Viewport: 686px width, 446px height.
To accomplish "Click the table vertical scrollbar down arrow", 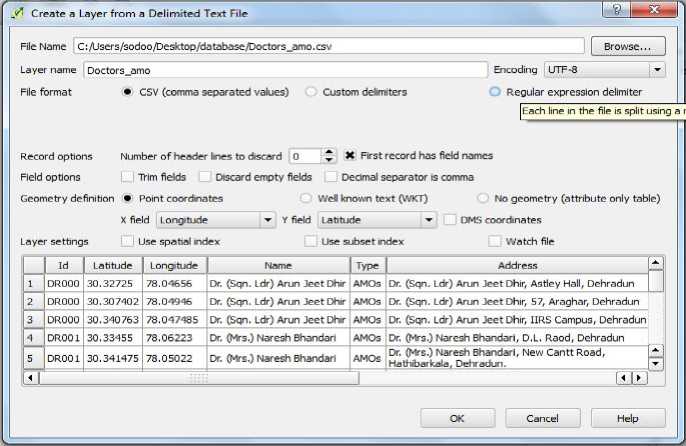I will coord(655,362).
